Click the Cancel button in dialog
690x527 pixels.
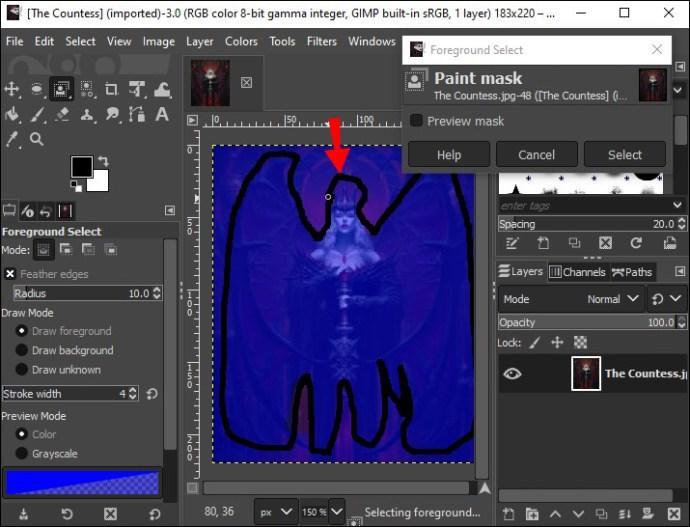[x=536, y=154]
